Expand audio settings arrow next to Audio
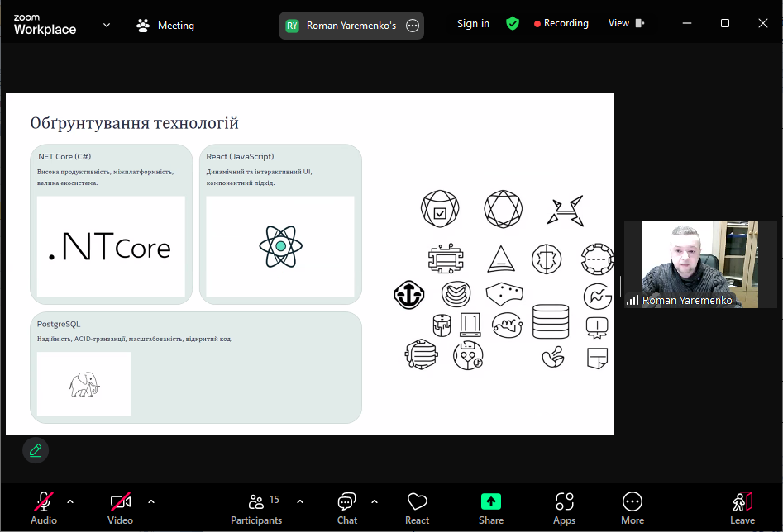 point(70,501)
